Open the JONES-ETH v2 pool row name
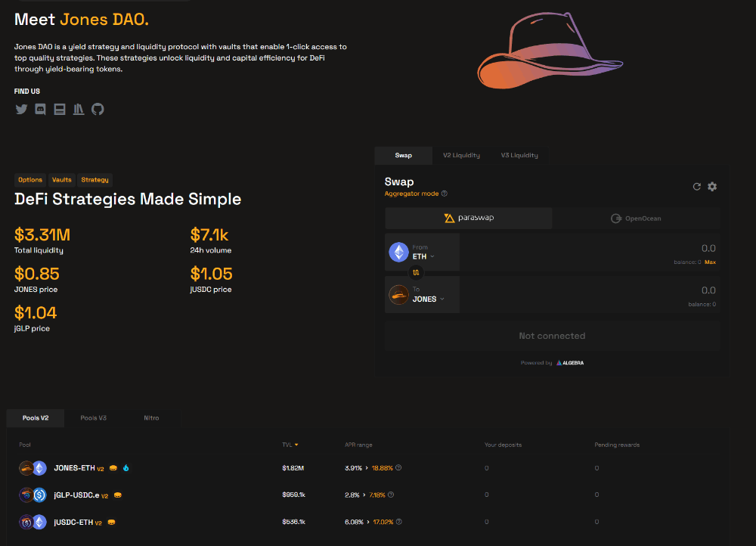Screen dimensions: 756x546 (79, 468)
